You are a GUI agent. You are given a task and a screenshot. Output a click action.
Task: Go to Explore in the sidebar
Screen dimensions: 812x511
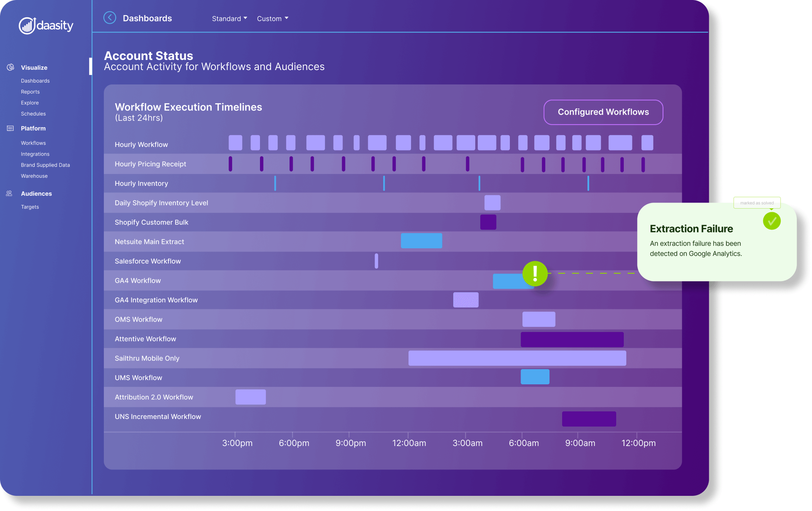pyautogui.click(x=30, y=103)
